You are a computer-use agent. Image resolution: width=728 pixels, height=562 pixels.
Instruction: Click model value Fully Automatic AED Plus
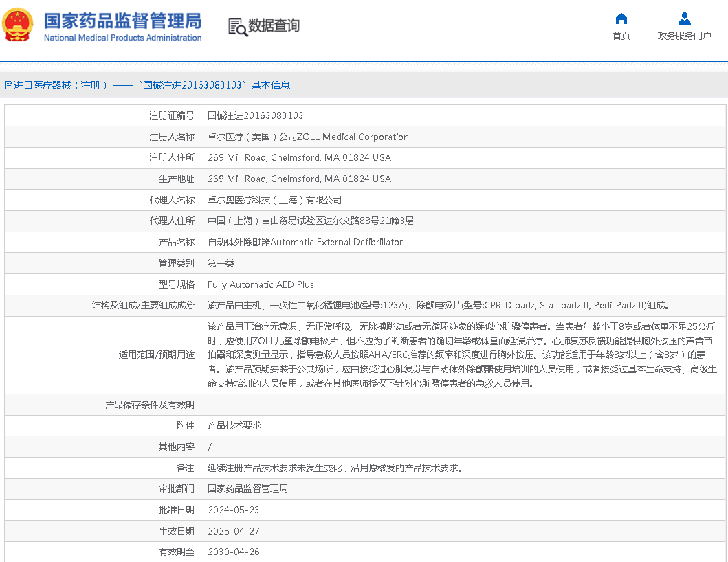(x=261, y=284)
